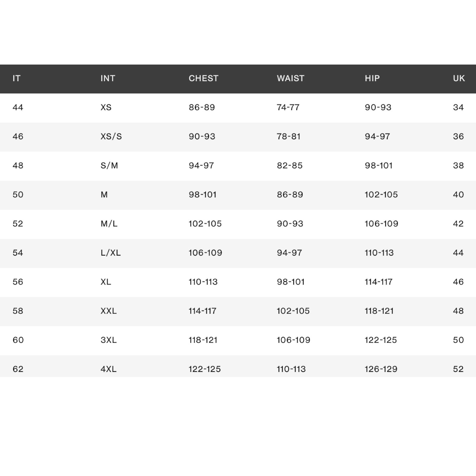476x476 pixels.
Task: Click hip measurement 126-129
Action: point(381,369)
